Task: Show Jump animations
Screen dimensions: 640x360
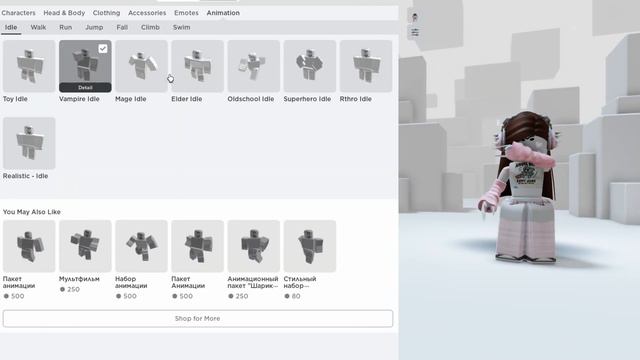Action: 94,27
